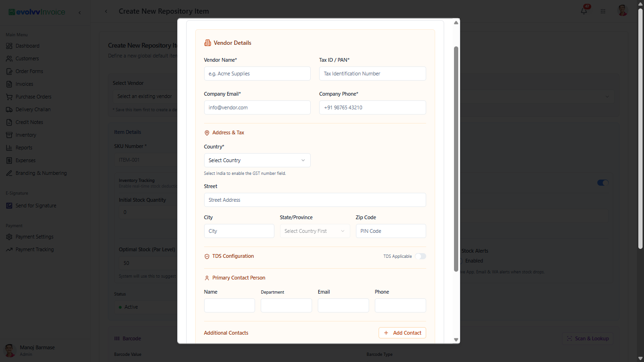This screenshot has height=362, width=644.
Task: Open the State/Province dropdown
Action: [315, 231]
